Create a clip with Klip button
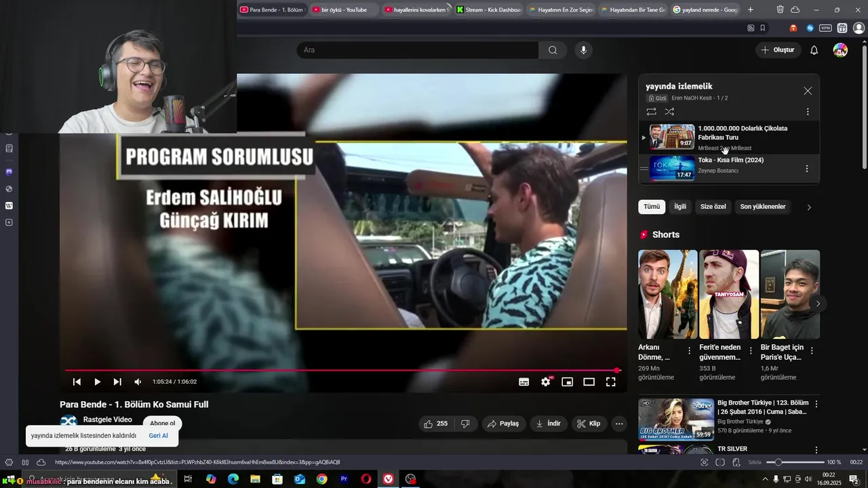The image size is (868, 488). point(589,424)
